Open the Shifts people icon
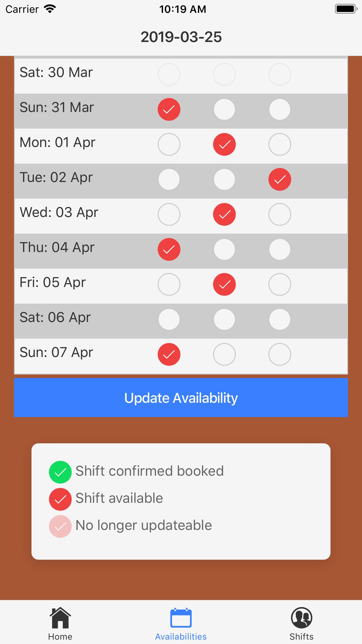362x644 pixels. click(x=301, y=617)
